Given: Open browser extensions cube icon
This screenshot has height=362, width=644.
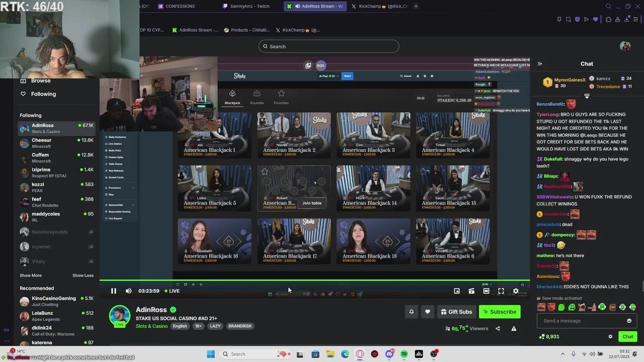Looking at the screenshot, I should coord(608,20).
